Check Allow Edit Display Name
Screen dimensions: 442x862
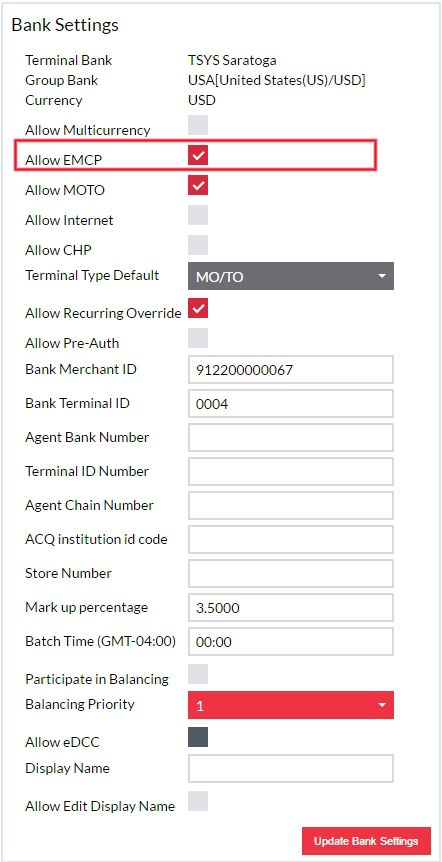coord(198,801)
